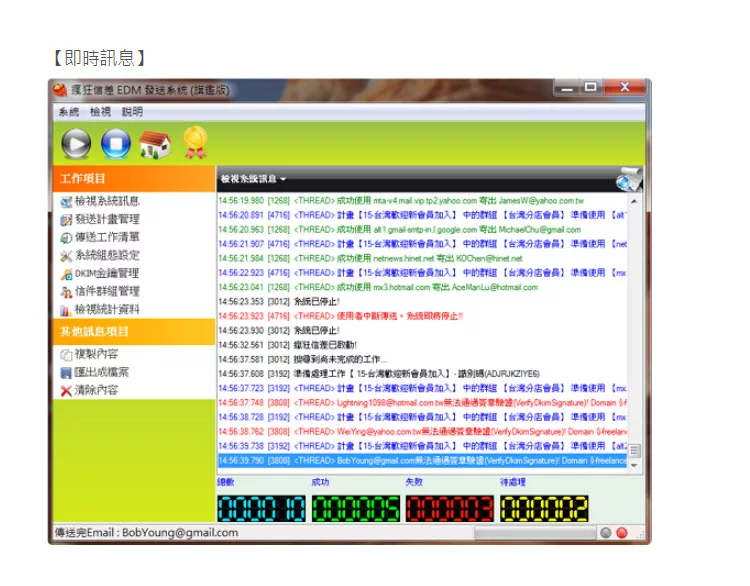Click the log scrollbar down arrow
750x586 pixels.
[634, 463]
